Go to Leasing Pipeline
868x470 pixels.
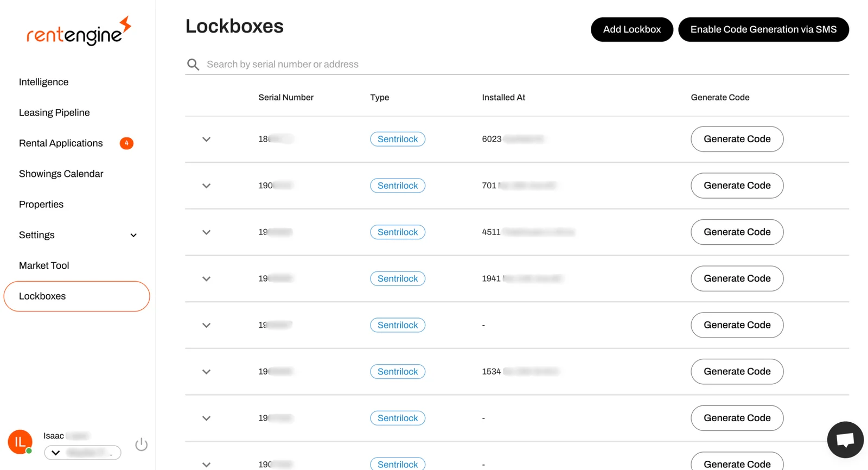[x=54, y=112]
